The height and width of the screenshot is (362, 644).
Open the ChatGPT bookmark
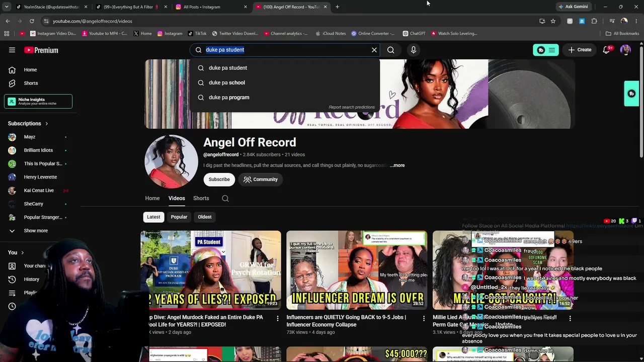tap(414, 34)
